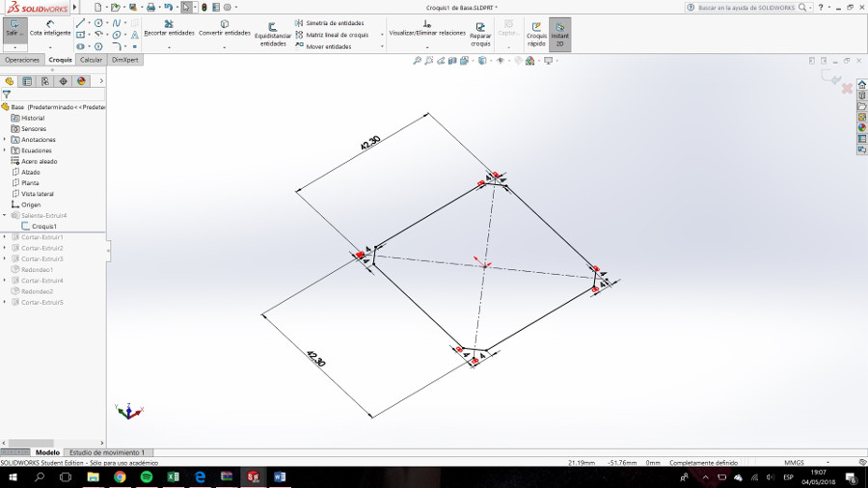Viewport: 868px width, 488px height.
Task: Open Word from the Windows taskbar
Action: click(x=280, y=477)
